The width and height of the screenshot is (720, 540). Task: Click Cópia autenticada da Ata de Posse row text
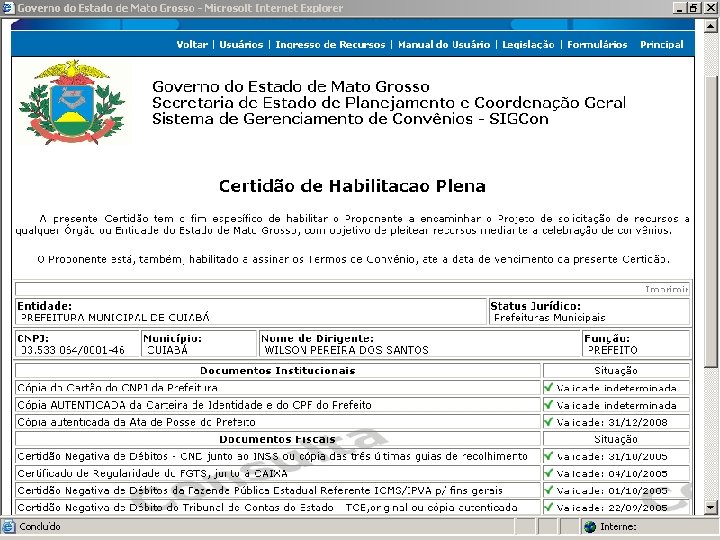[136, 422]
